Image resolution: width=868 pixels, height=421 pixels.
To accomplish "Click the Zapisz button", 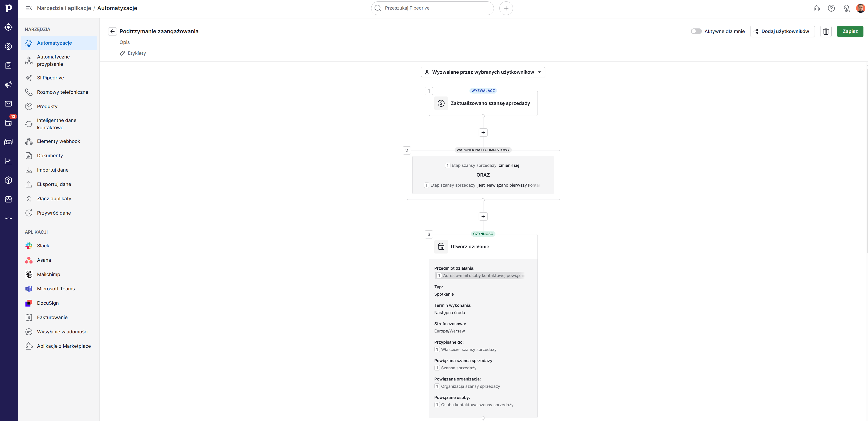I will click(x=850, y=31).
